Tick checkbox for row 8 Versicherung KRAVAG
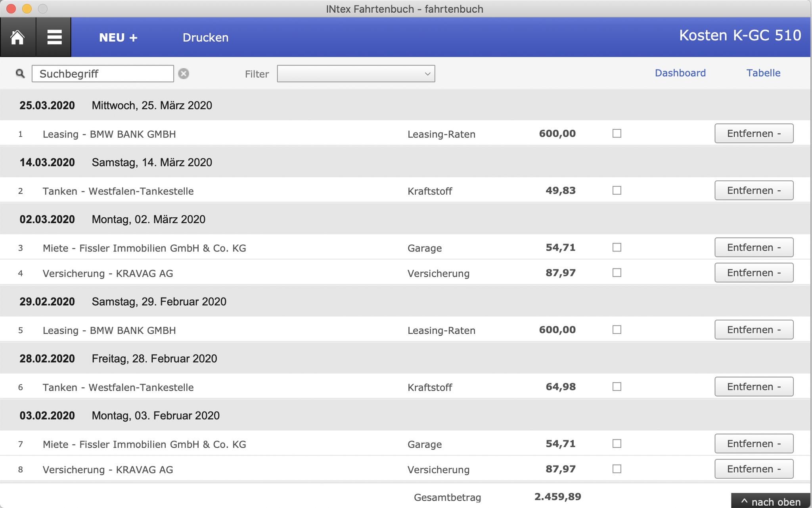This screenshot has width=812, height=508. [x=617, y=469]
